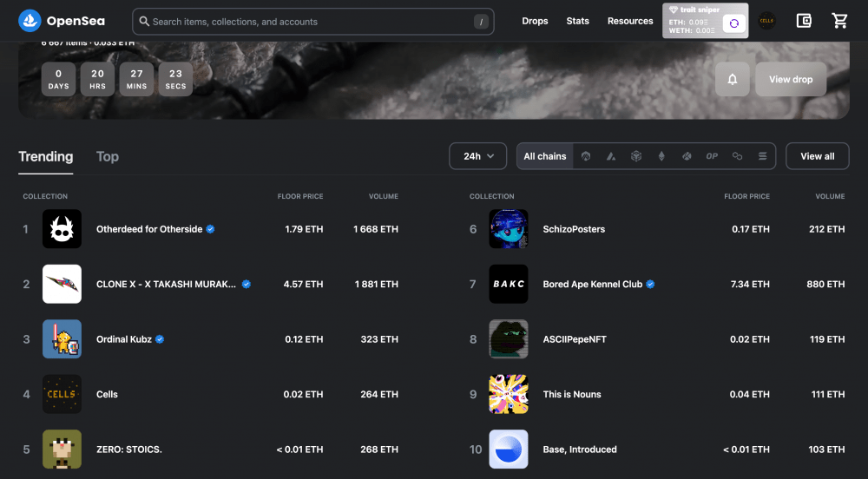
Task: Filter by Avalanche chain icon
Action: pyautogui.click(x=611, y=156)
